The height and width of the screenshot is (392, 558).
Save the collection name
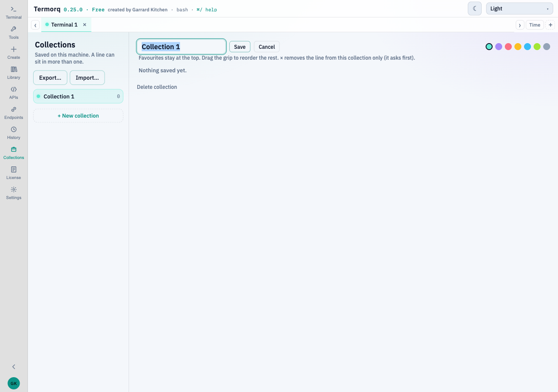tap(240, 47)
